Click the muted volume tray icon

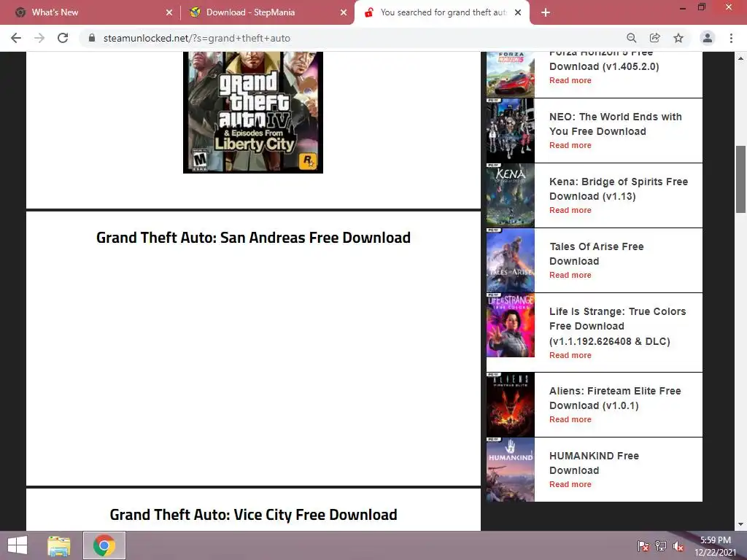[x=678, y=546]
